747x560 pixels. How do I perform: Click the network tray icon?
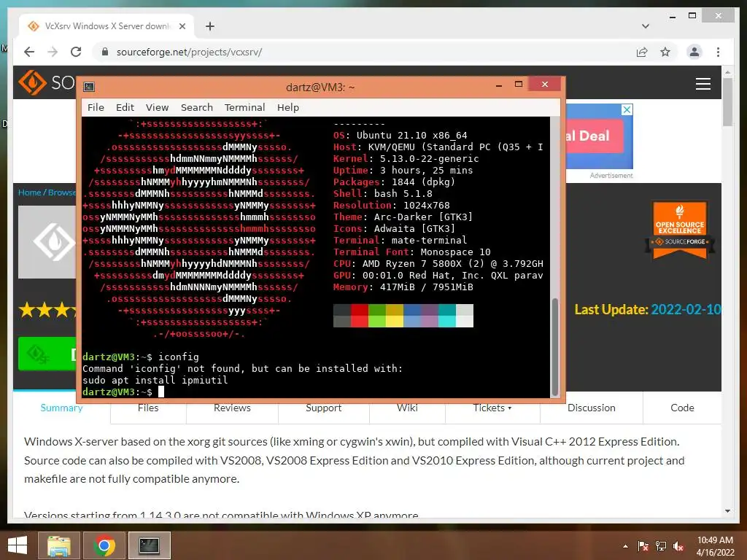661,546
